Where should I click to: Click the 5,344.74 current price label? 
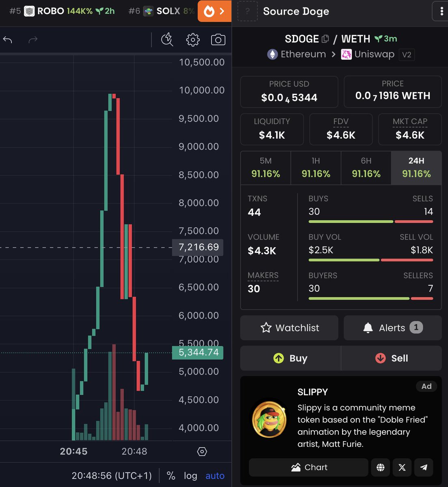pyautogui.click(x=198, y=352)
